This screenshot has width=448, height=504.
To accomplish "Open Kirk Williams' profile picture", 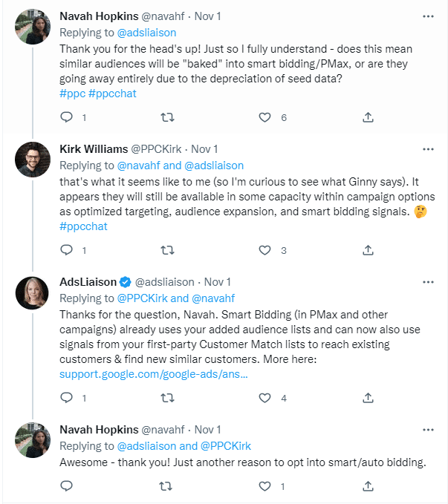I will tap(32, 160).
